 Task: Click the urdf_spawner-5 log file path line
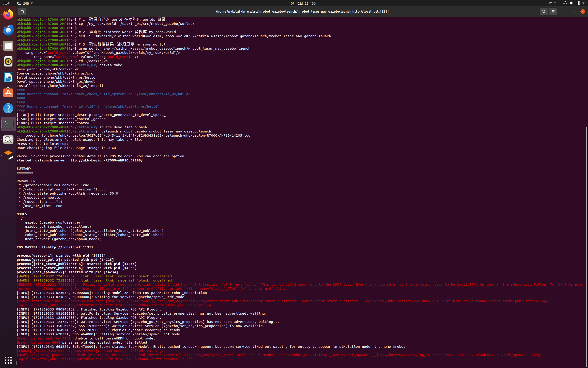click(x=105, y=359)
